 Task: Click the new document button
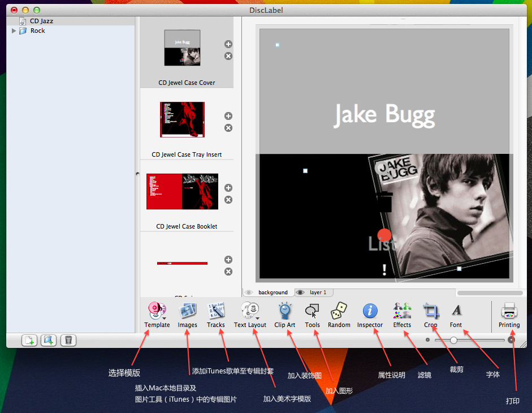click(29, 340)
